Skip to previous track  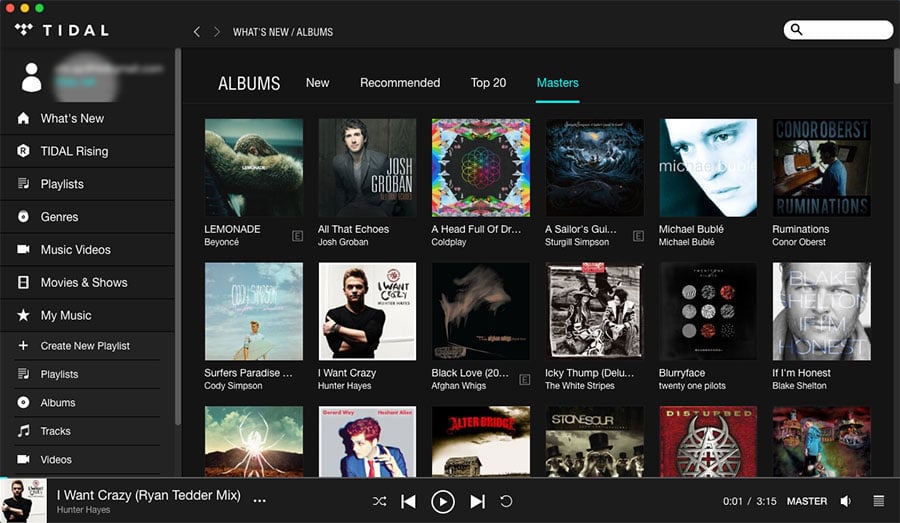pos(409,501)
